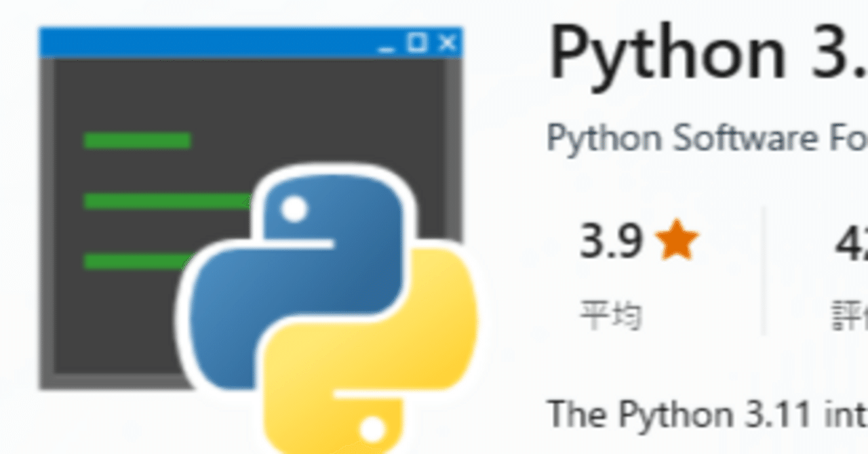Select the orange star rating icon

coord(677,239)
